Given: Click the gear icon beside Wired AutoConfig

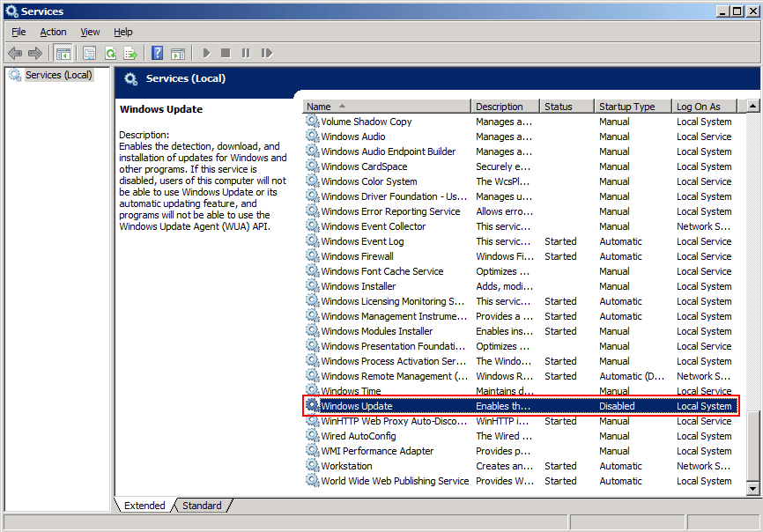Looking at the screenshot, I should pyautogui.click(x=312, y=435).
